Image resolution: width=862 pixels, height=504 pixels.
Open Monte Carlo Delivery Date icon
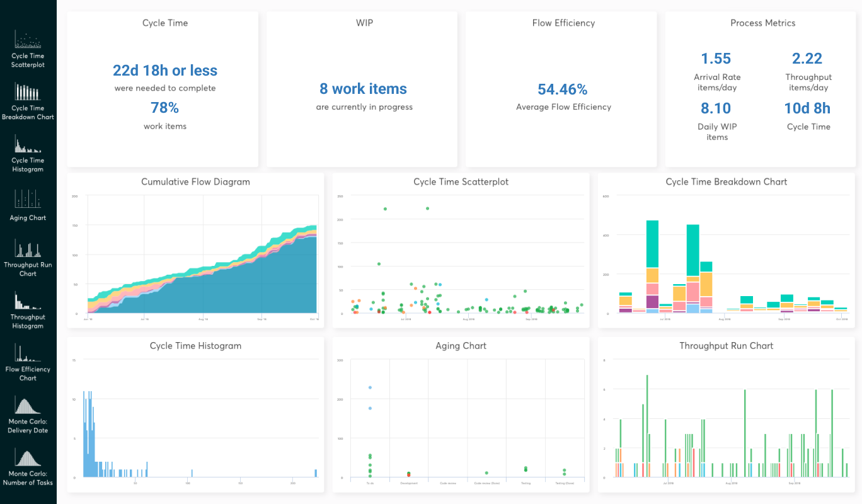pyautogui.click(x=28, y=406)
